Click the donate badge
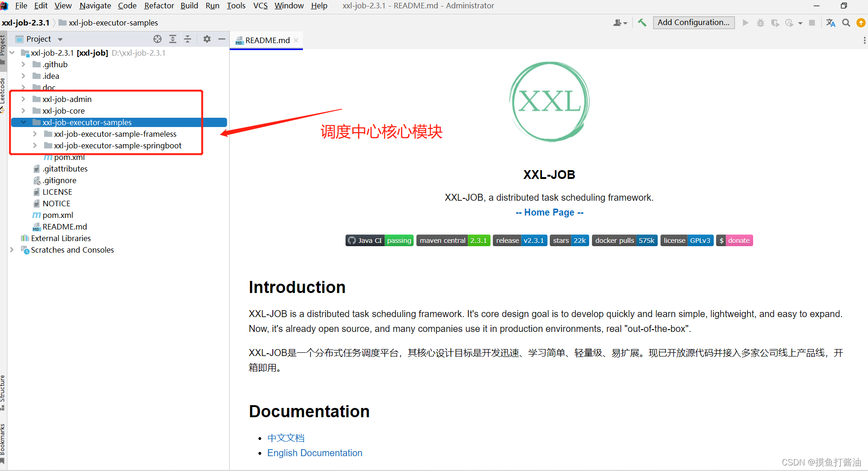The height and width of the screenshot is (471, 868). [735, 241]
